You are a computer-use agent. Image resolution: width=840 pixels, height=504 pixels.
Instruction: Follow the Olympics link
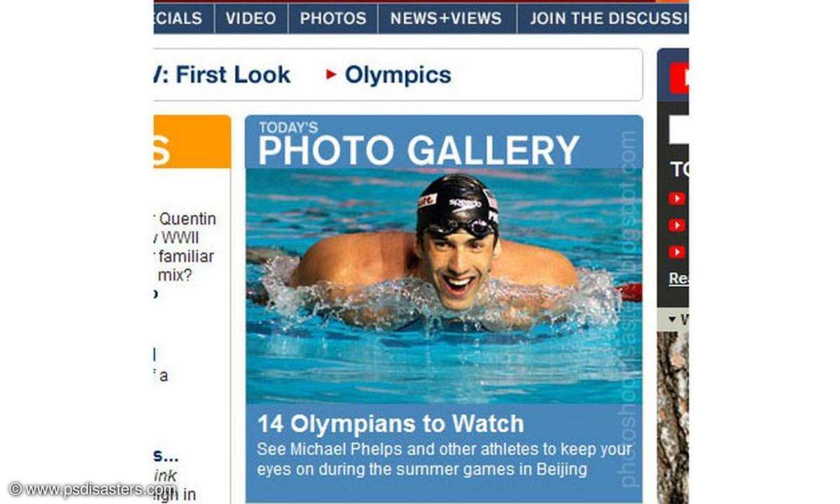(398, 75)
